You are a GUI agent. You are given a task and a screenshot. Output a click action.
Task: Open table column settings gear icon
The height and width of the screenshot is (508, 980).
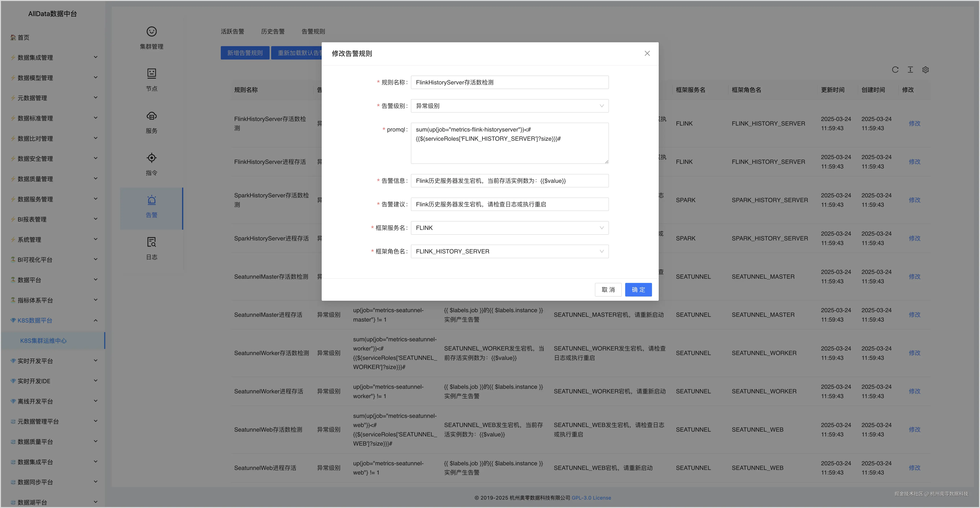[925, 70]
